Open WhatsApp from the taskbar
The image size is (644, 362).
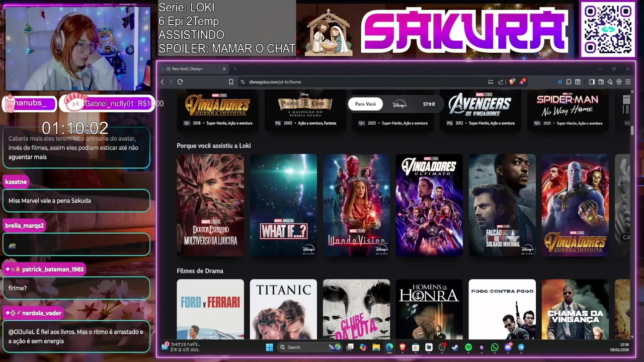pos(495,347)
